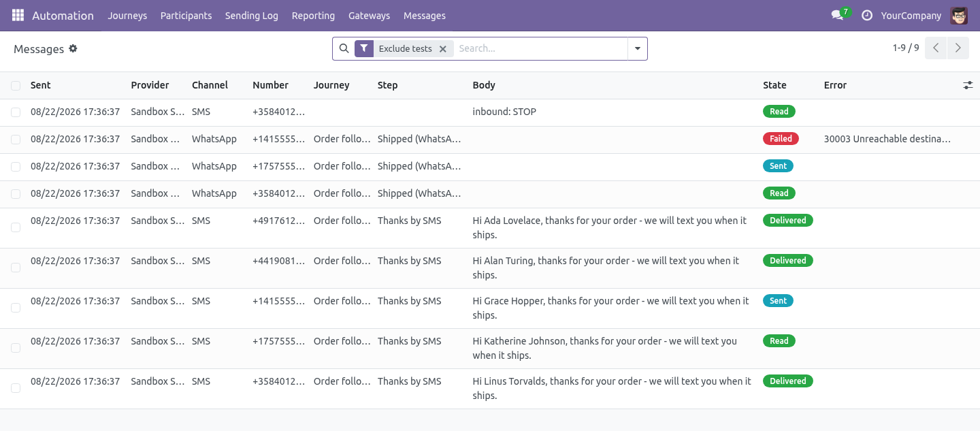Click the Hi Grace Hopper message body
The image size is (980, 431).
(x=610, y=308)
